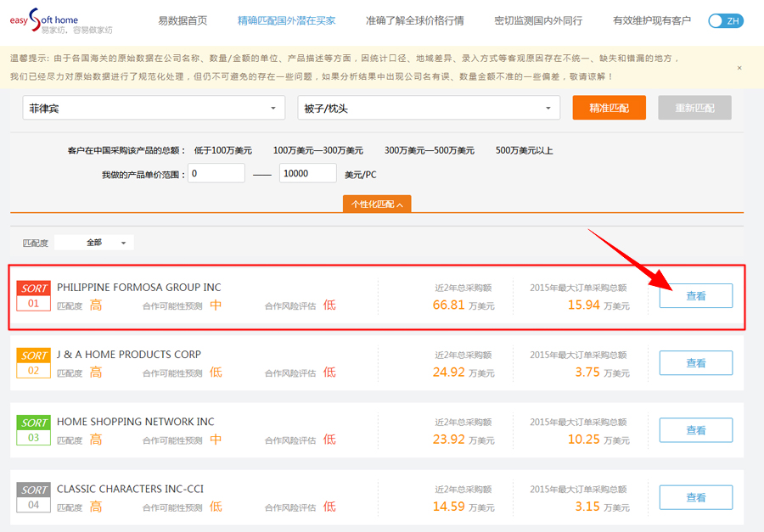
Task: Click the 14.59 万美元 purchase total
Action: pos(463,507)
